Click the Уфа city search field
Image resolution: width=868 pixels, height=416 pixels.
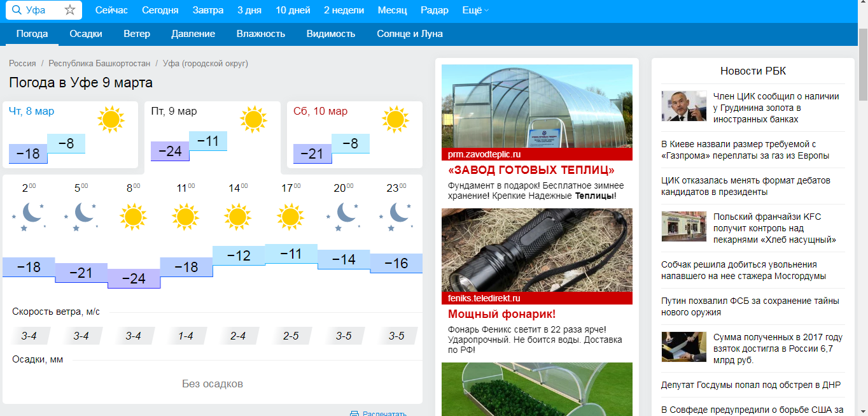coord(41,10)
